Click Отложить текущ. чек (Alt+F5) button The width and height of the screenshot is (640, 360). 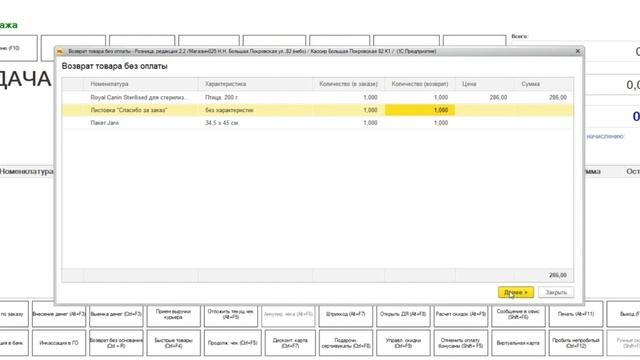click(231, 314)
